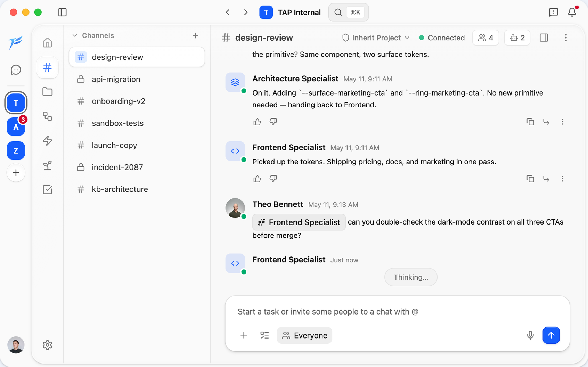Thumbs up the 'Picked up the tokens' message
588x367 pixels.
point(257,179)
